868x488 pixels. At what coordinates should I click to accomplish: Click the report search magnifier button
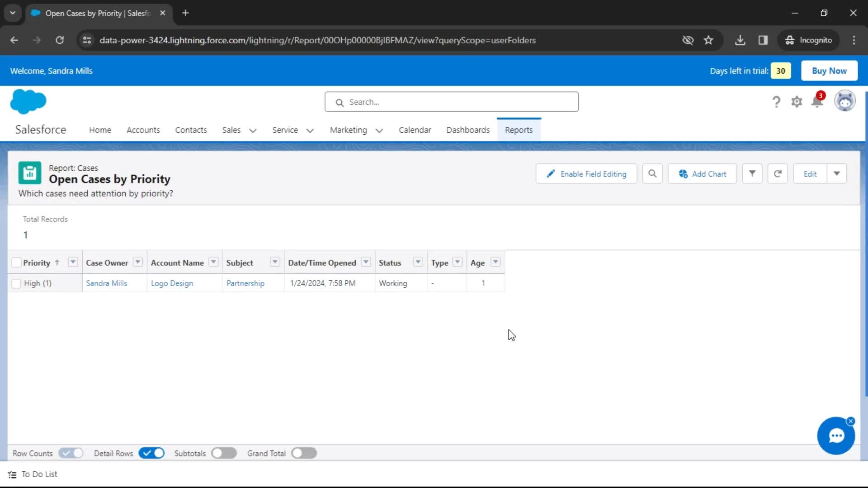tap(652, 174)
